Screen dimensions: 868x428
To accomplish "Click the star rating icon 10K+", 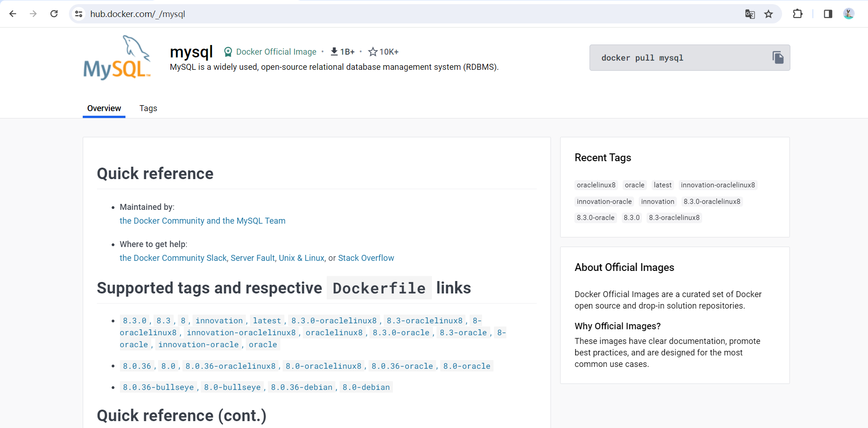I will click(x=373, y=52).
